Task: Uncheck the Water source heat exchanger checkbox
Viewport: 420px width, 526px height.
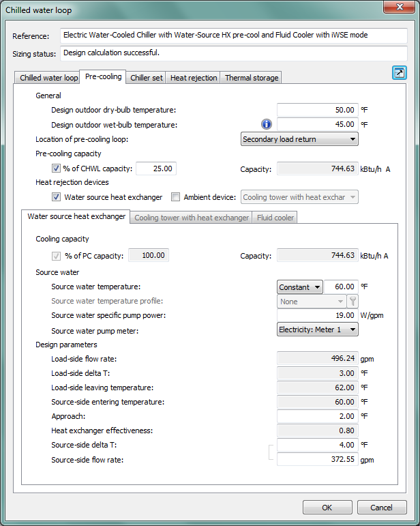Action: 56,197
